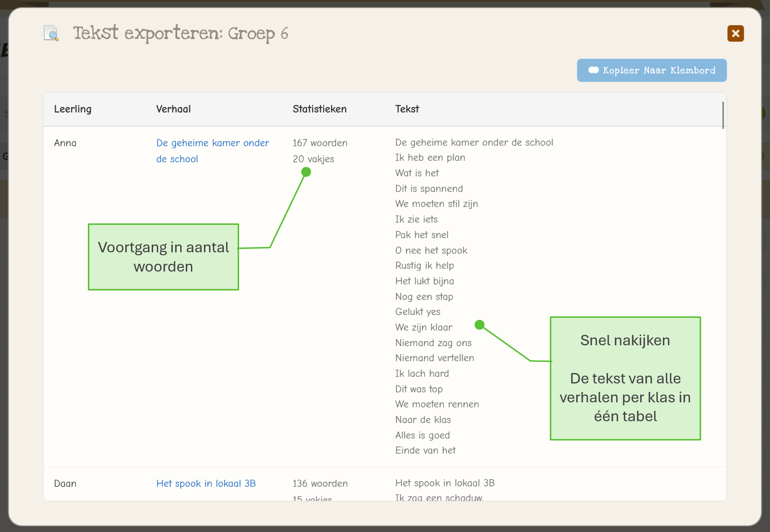770x532 pixels.
Task: Click the table's vertical scrollbar thumb
Action: tap(723, 116)
